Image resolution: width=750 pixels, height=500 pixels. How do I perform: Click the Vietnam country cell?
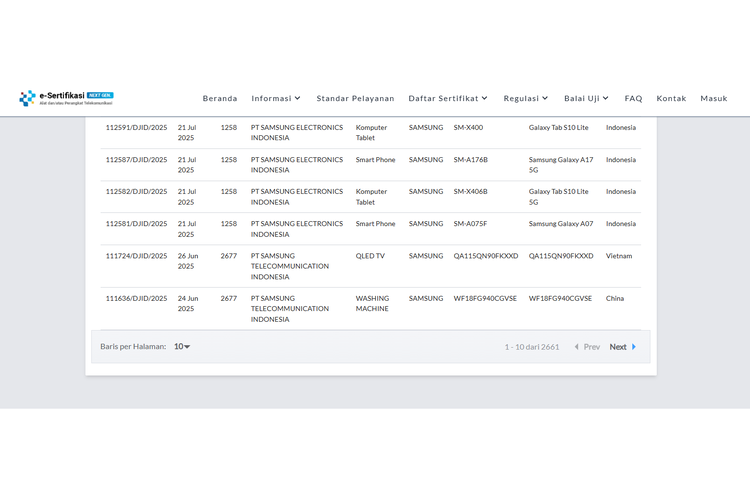[619, 256]
